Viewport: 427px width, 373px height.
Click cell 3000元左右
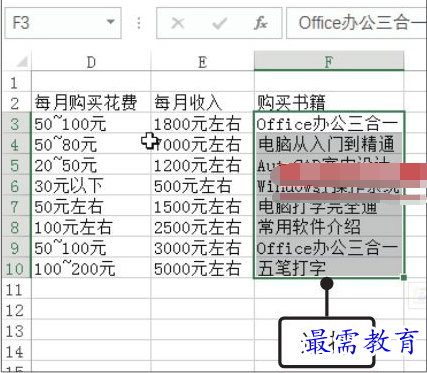(x=202, y=247)
